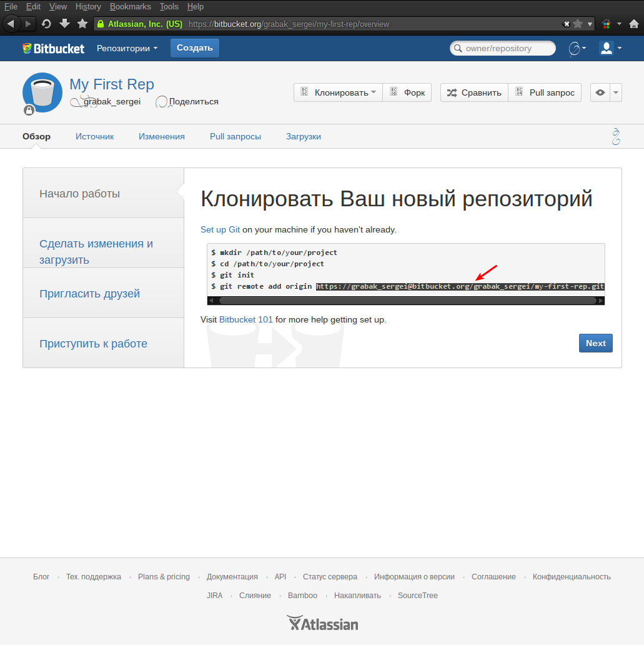Open the Bookmarks browser menu
This screenshot has width=644, height=645.
pos(130,6)
